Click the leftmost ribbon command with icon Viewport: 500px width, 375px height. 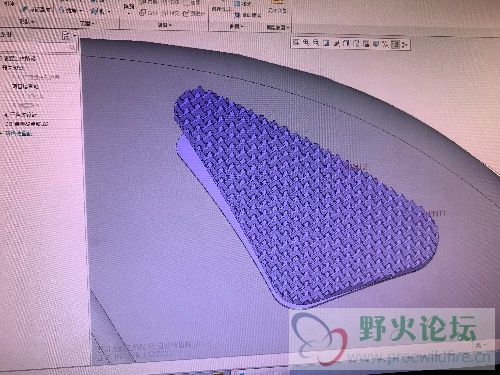pos(36,9)
